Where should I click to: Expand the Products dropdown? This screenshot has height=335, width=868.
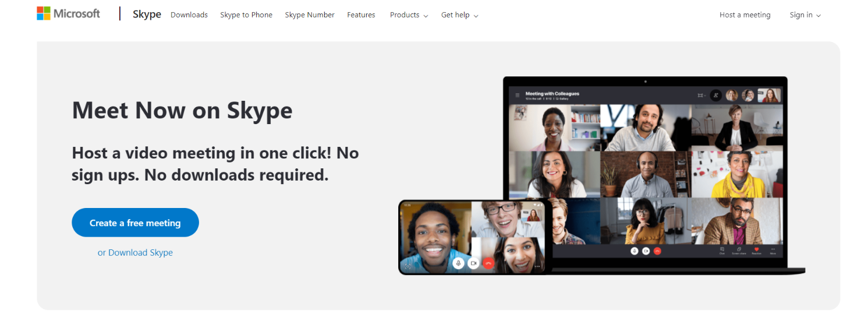click(409, 15)
